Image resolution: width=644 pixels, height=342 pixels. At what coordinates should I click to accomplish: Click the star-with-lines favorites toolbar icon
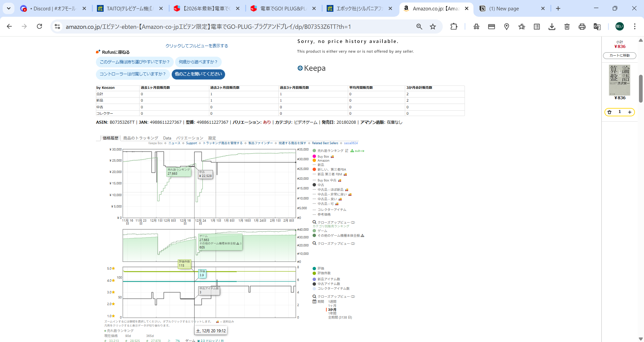pos(522,26)
